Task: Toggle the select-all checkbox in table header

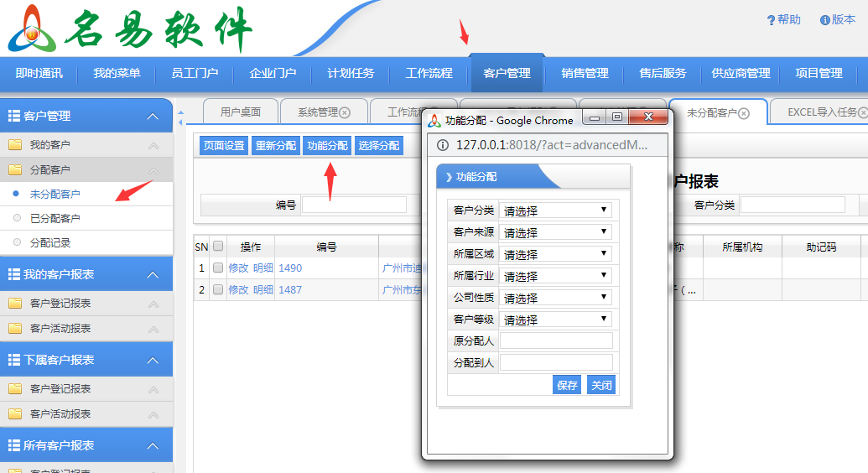Action: pos(218,247)
